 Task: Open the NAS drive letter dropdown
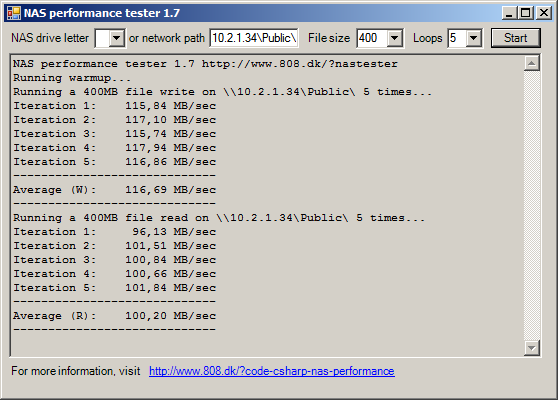pos(117,38)
